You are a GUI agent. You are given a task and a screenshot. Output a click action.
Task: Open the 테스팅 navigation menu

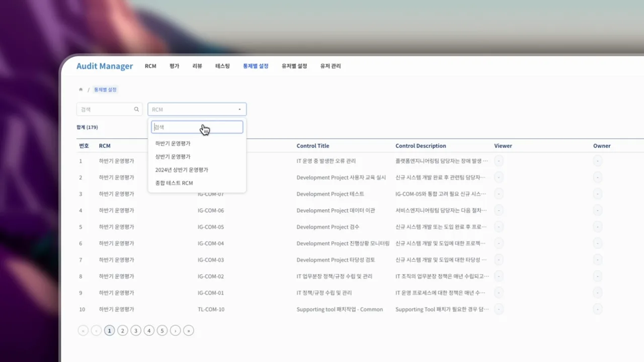(222, 66)
